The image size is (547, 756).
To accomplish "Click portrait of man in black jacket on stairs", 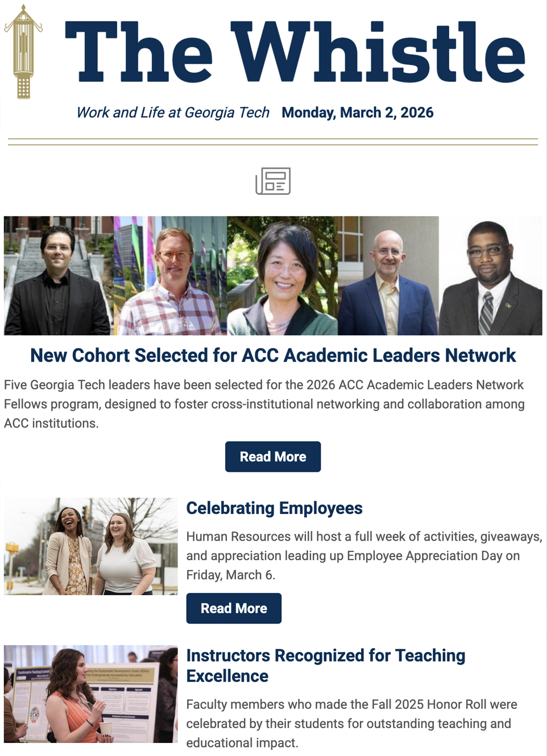I will coord(57,276).
